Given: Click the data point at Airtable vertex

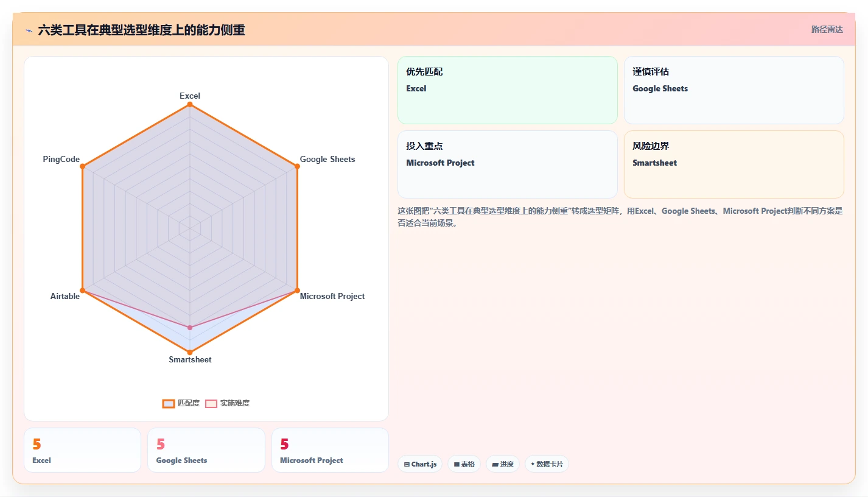Looking at the screenshot, I should coord(82,291).
